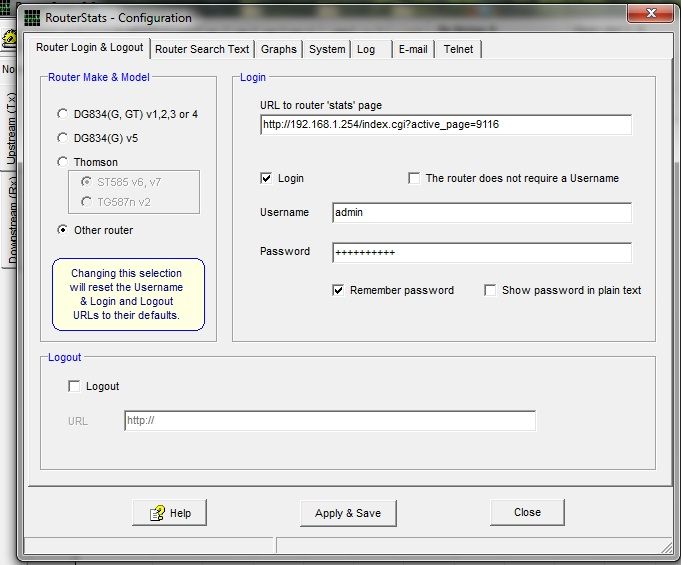681x565 pixels.
Task: Toggle the Remember password checkbox
Action: coord(339,290)
